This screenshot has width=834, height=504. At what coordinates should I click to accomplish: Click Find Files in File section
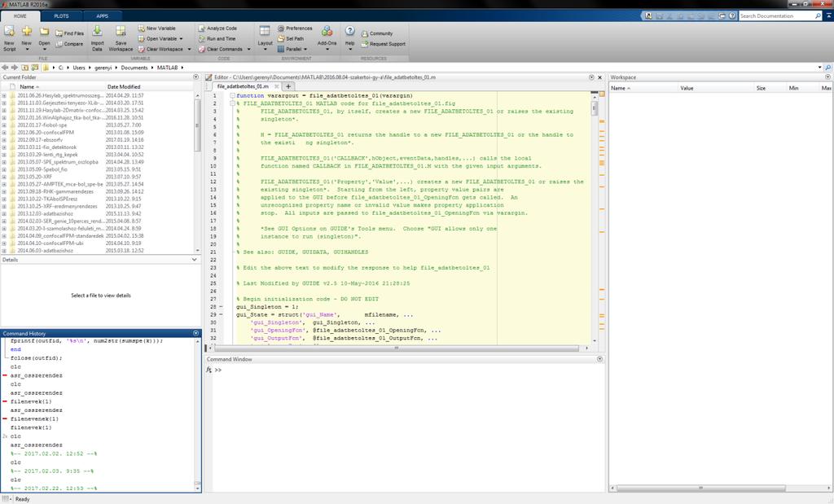tap(70, 33)
